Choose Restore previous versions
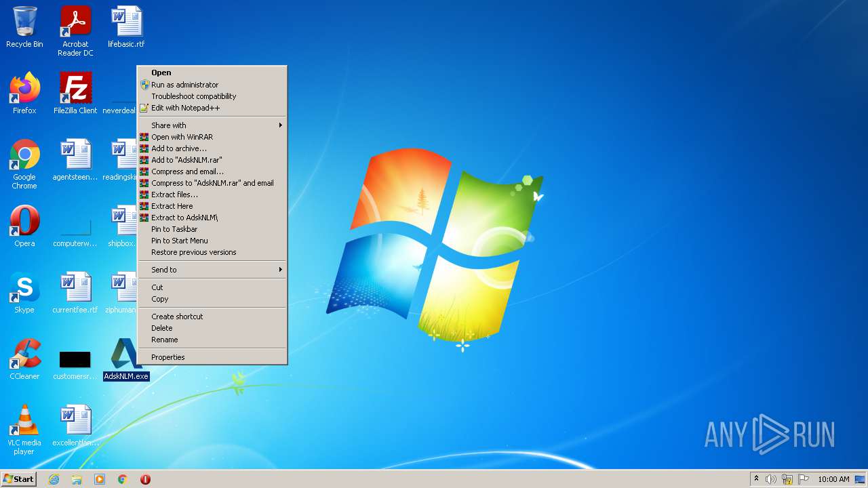 [x=212, y=252]
